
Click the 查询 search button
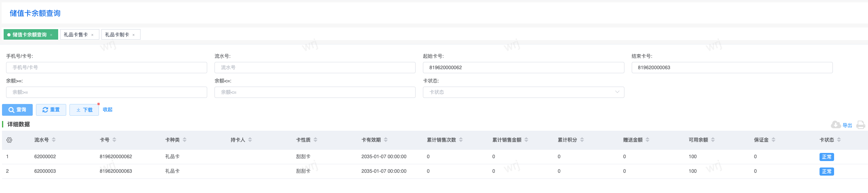click(x=17, y=110)
